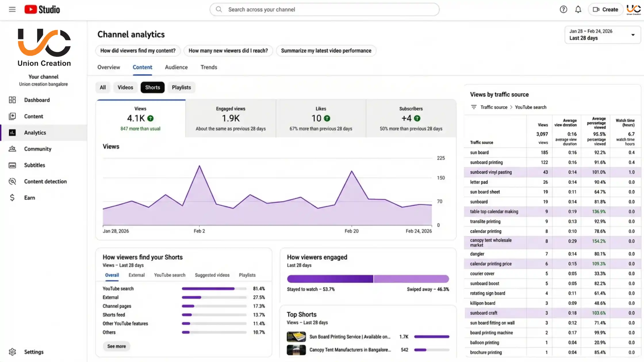Click the YouTube Studio logo
The width and height of the screenshot is (644, 362).
pos(42,9)
